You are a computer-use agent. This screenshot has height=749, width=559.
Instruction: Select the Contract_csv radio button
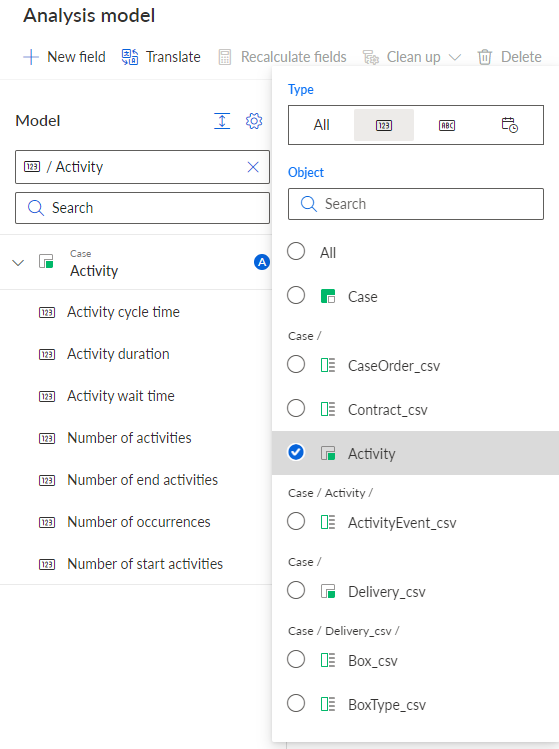pos(296,408)
